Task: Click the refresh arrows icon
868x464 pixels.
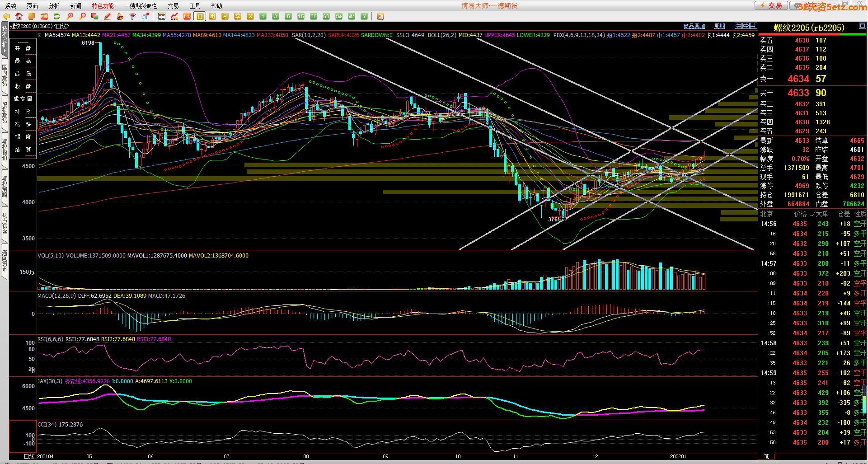Action: [x=57, y=16]
